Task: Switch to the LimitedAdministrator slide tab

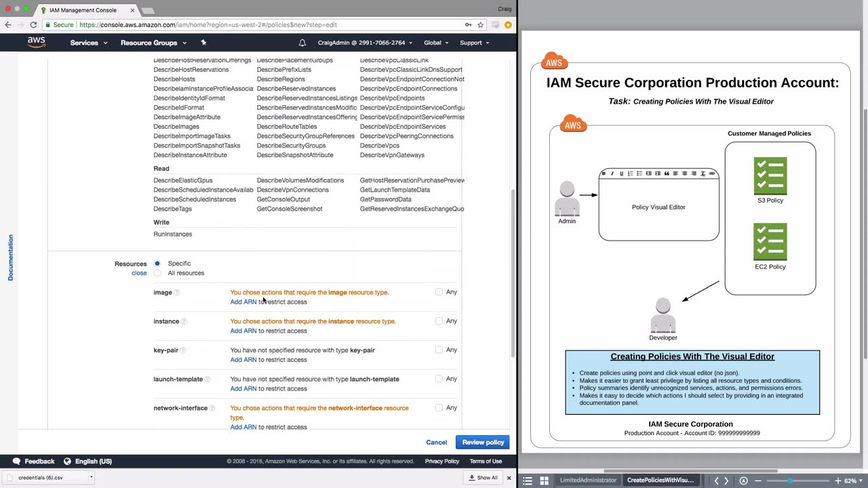Action: click(x=588, y=481)
